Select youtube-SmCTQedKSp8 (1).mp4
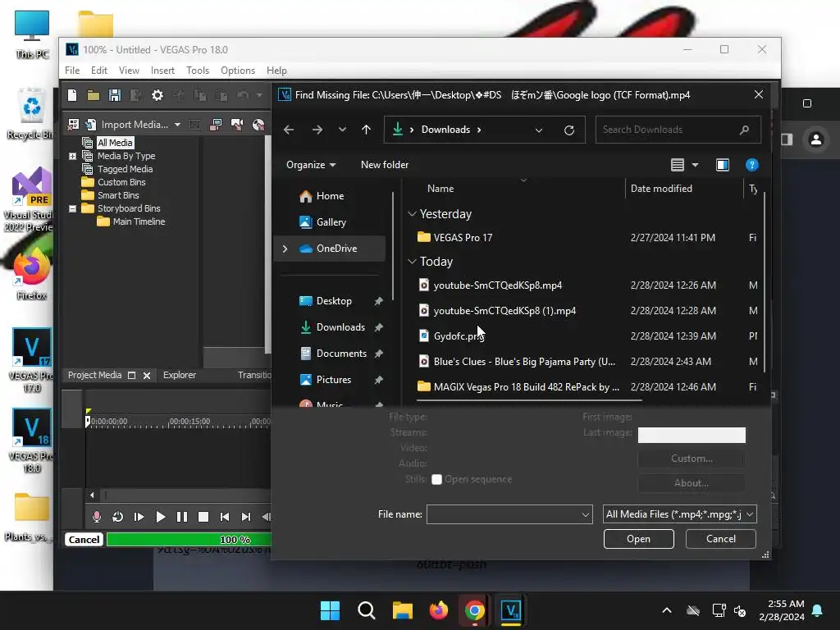840x630 pixels. tap(504, 311)
